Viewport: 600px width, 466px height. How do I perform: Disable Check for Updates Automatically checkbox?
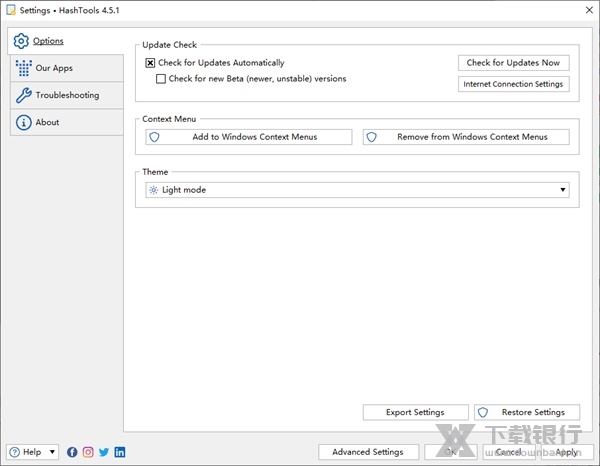coord(150,63)
